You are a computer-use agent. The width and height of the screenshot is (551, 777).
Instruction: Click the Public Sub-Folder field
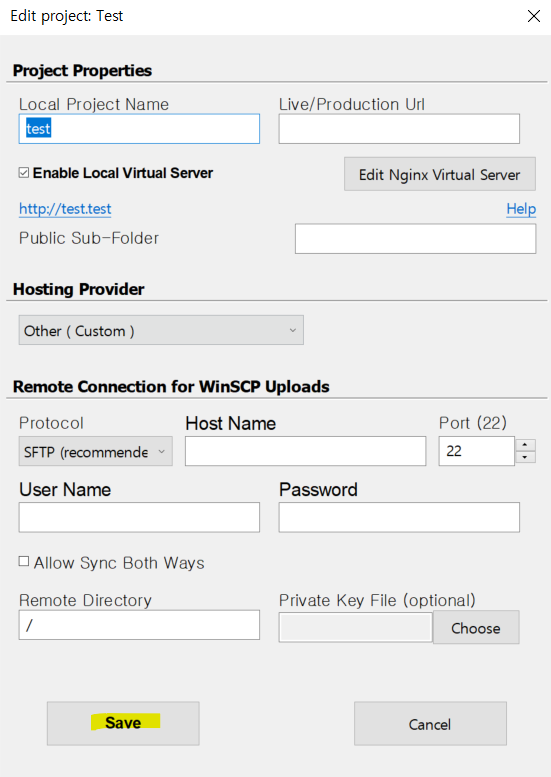(415, 239)
